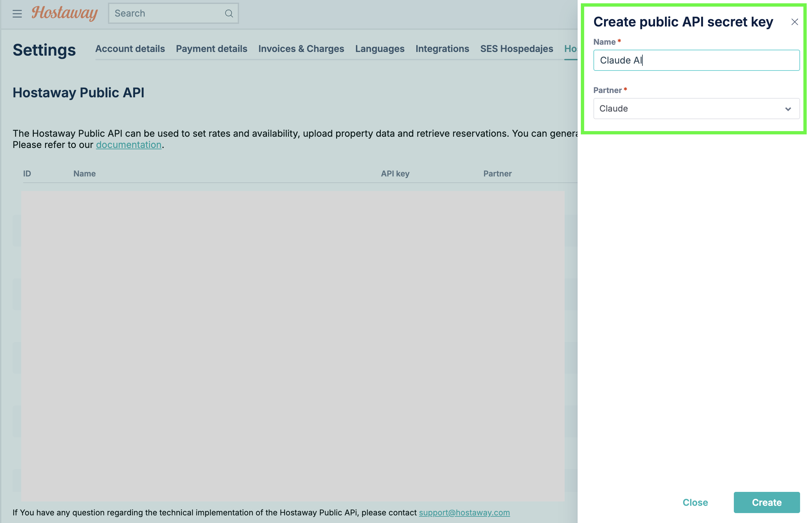The height and width of the screenshot is (523, 812).
Task: Click the Settings page title
Action: pyautogui.click(x=44, y=50)
